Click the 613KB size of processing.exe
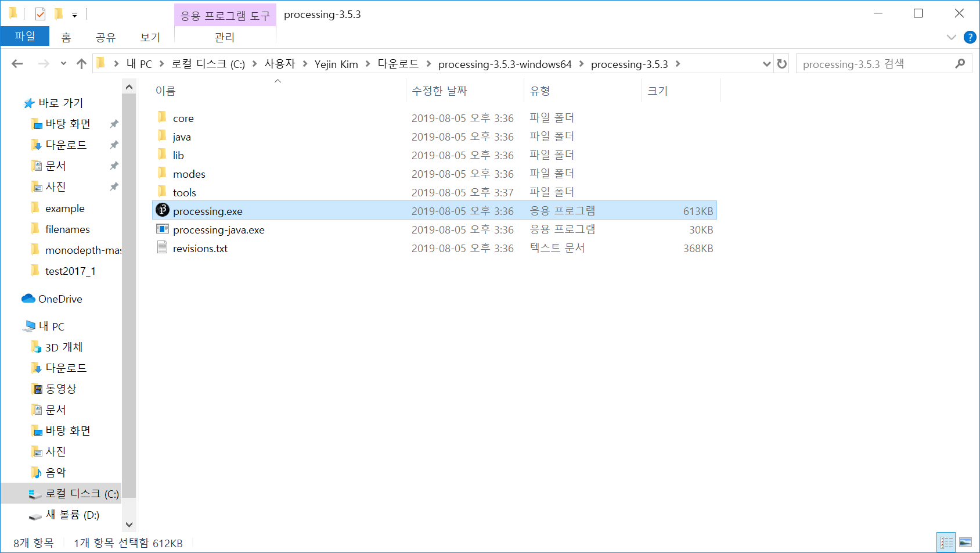980x553 pixels. pyautogui.click(x=698, y=211)
